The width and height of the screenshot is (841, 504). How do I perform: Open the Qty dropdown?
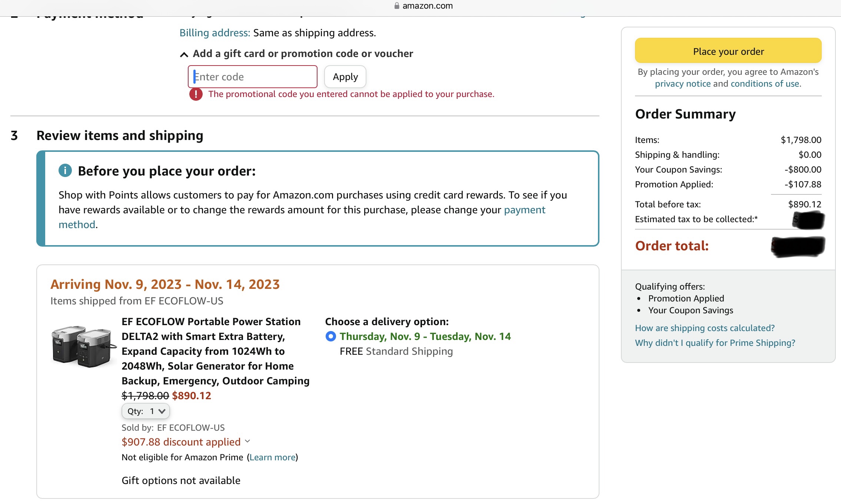pyautogui.click(x=146, y=411)
